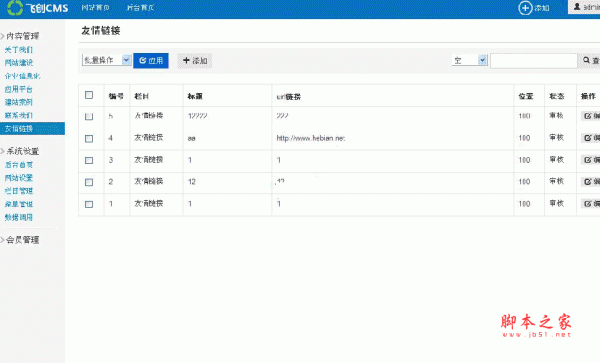
Task: Check the box for row number 5
Action: coord(89,116)
